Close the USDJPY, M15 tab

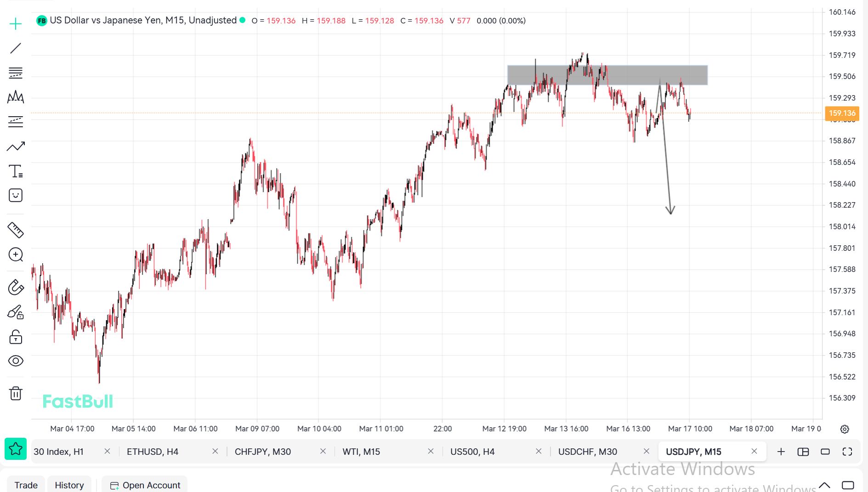pyautogui.click(x=754, y=452)
